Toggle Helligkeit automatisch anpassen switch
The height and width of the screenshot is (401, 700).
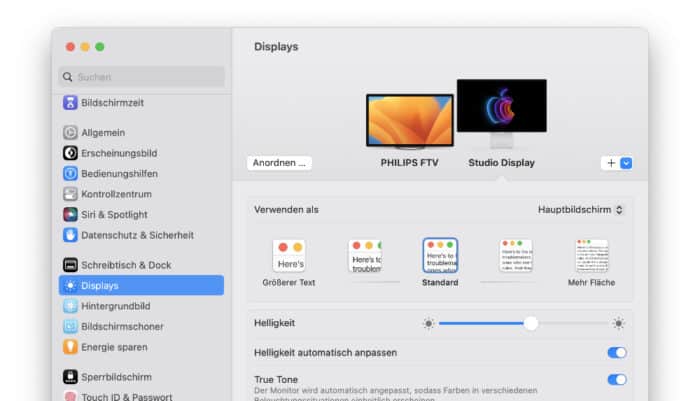pyautogui.click(x=617, y=353)
